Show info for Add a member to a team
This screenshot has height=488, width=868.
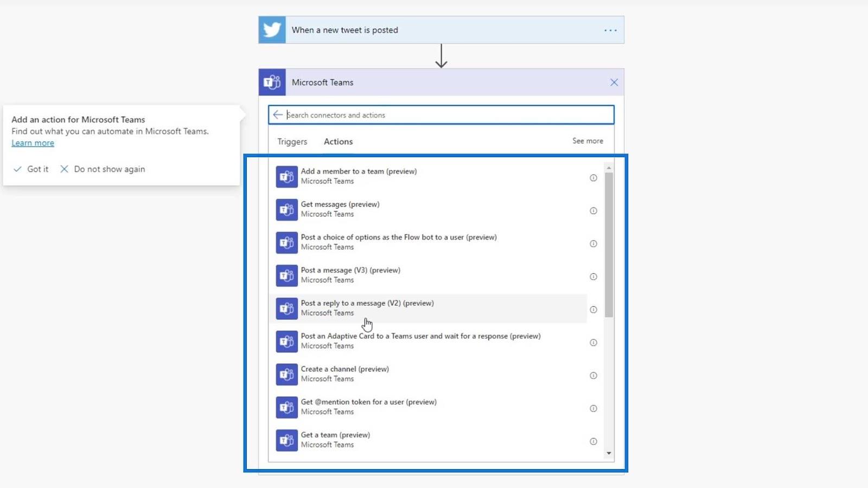tap(593, 178)
